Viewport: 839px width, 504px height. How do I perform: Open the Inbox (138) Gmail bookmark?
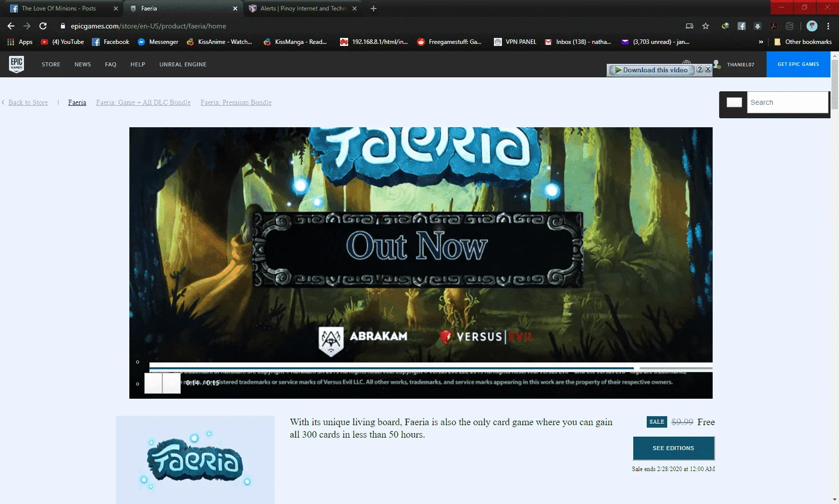click(578, 42)
